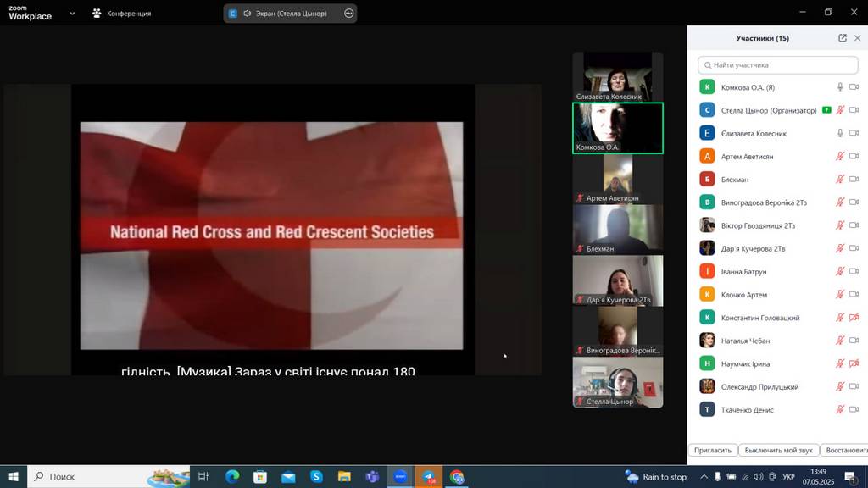Click the T avatar of Ткаченко Денис
The width and height of the screenshot is (868, 488).
tap(707, 410)
